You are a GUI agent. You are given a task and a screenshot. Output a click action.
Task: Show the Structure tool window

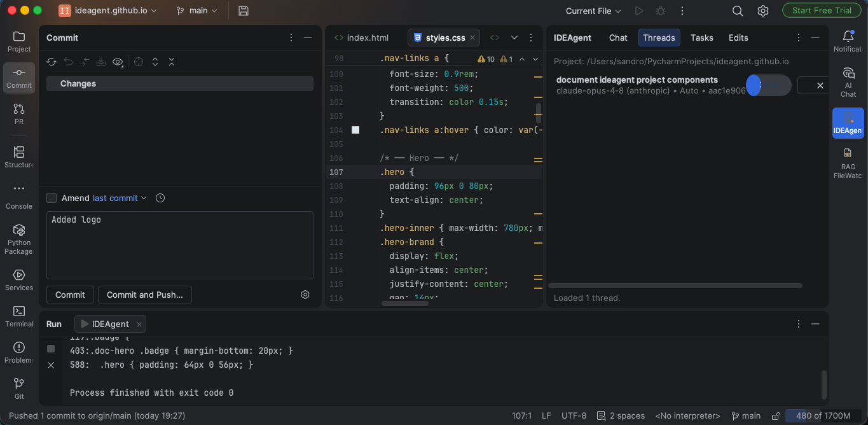click(19, 158)
